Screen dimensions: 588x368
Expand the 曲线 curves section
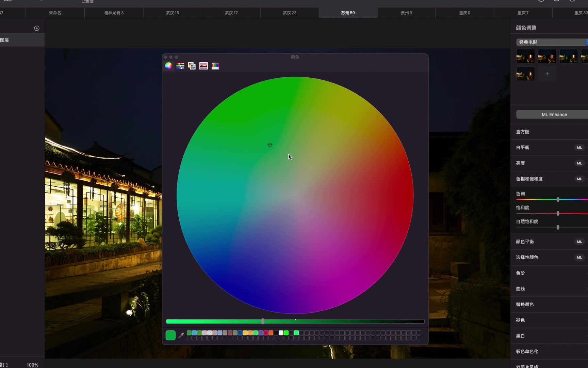point(520,289)
